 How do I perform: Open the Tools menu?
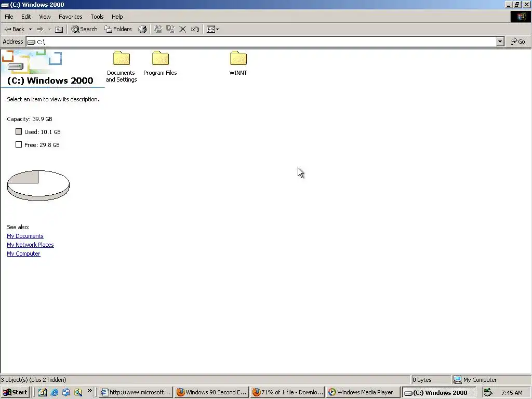pyautogui.click(x=97, y=17)
